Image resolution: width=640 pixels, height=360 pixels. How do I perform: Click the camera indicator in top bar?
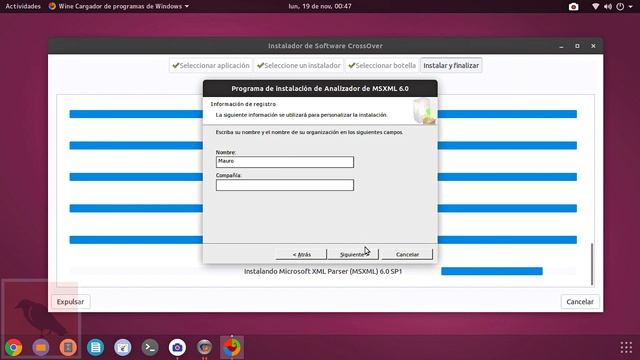pos(573,7)
